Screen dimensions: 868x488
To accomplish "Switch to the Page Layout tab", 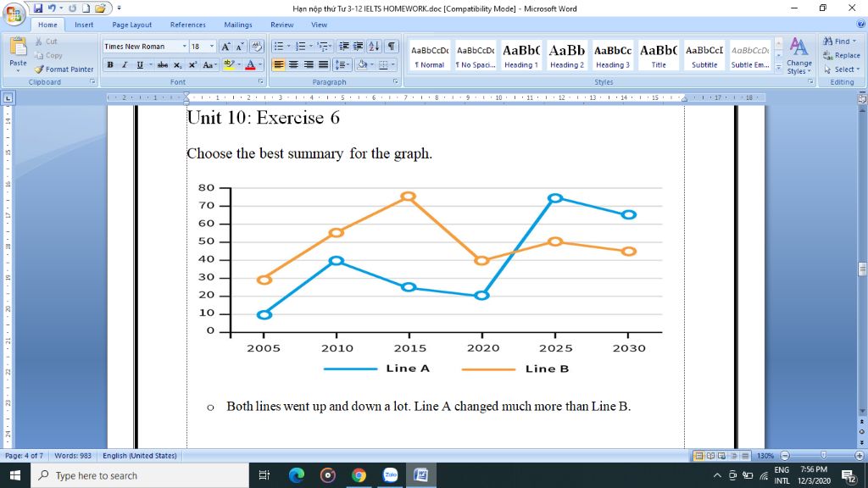I will (x=131, y=25).
